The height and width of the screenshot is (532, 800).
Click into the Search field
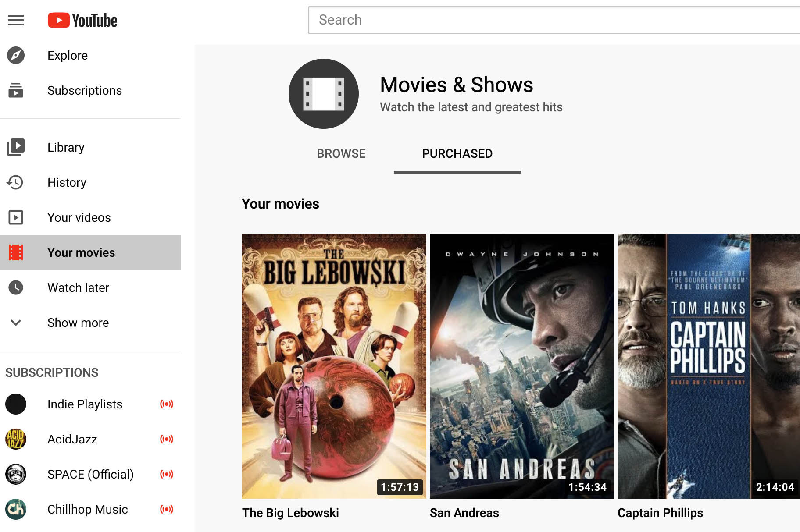click(x=554, y=20)
